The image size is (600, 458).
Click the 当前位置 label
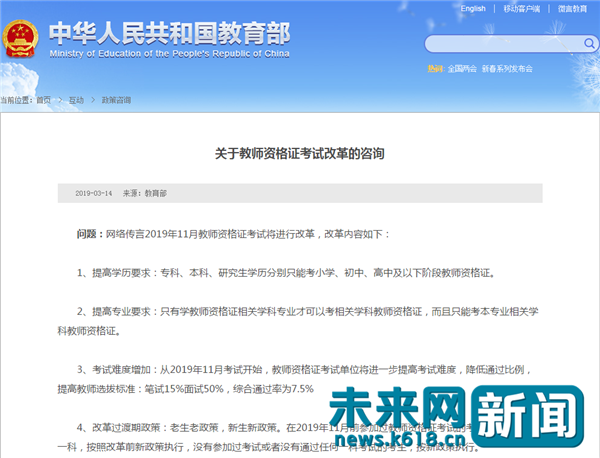click(16, 100)
